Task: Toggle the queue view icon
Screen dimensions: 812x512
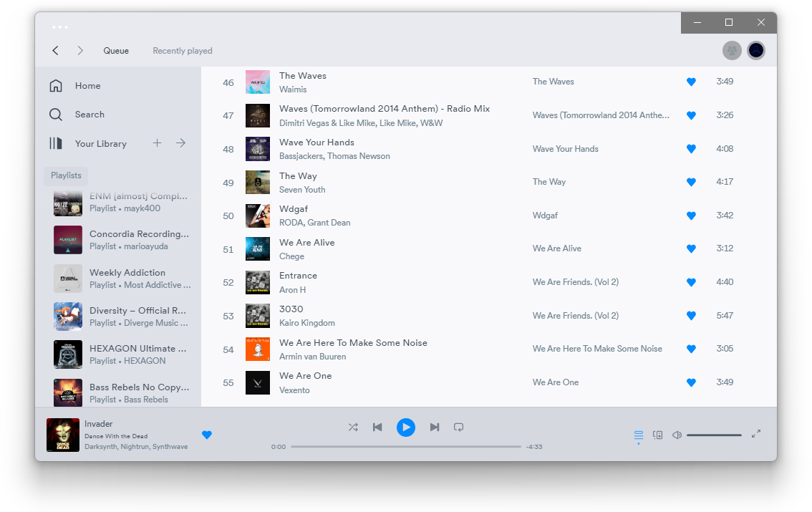Action: [x=639, y=435]
